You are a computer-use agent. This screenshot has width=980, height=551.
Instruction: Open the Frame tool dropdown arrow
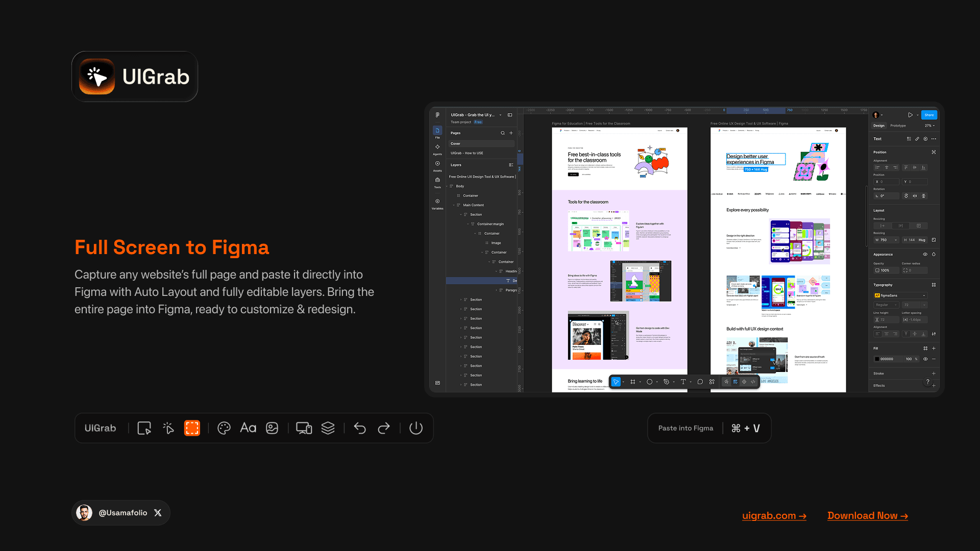[640, 382]
